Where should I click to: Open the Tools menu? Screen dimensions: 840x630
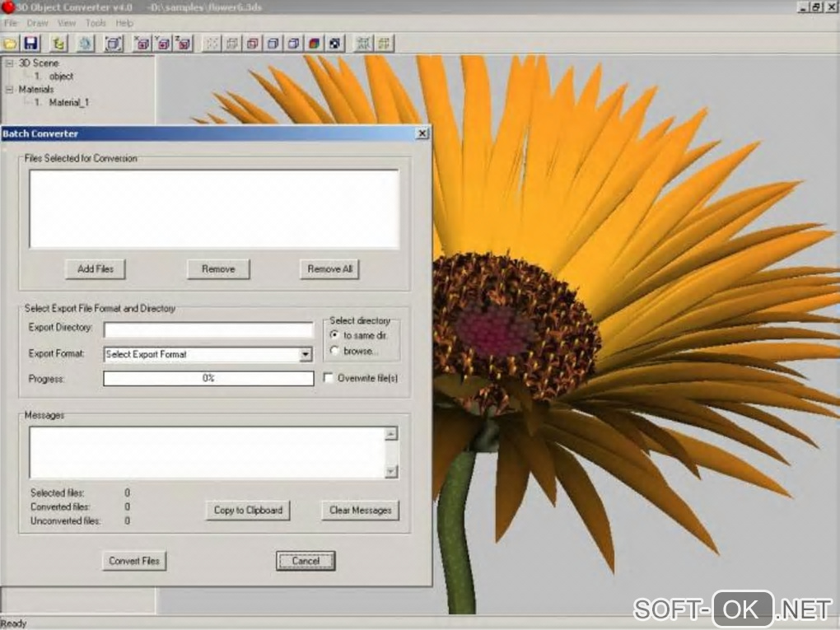pyautogui.click(x=96, y=24)
